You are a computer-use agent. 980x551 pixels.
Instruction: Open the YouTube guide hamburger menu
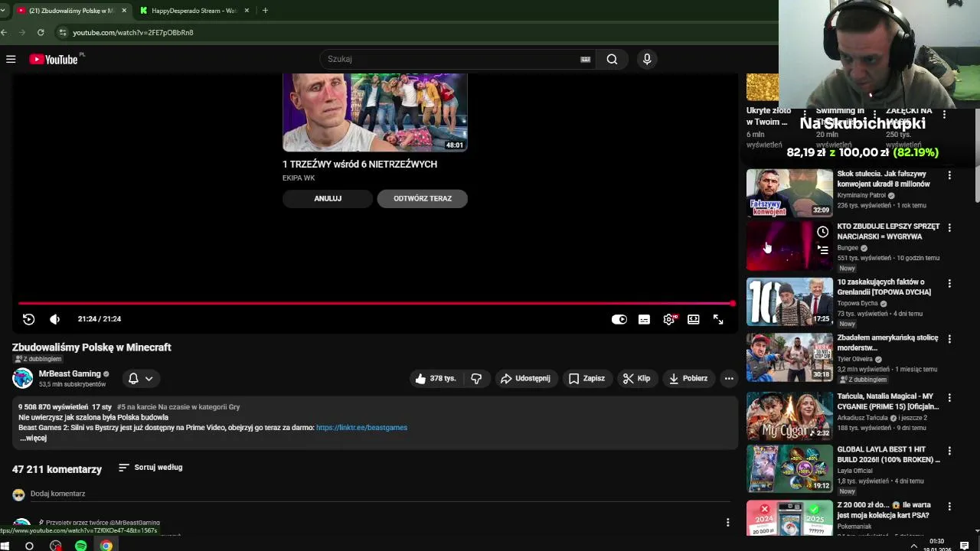[x=11, y=59]
